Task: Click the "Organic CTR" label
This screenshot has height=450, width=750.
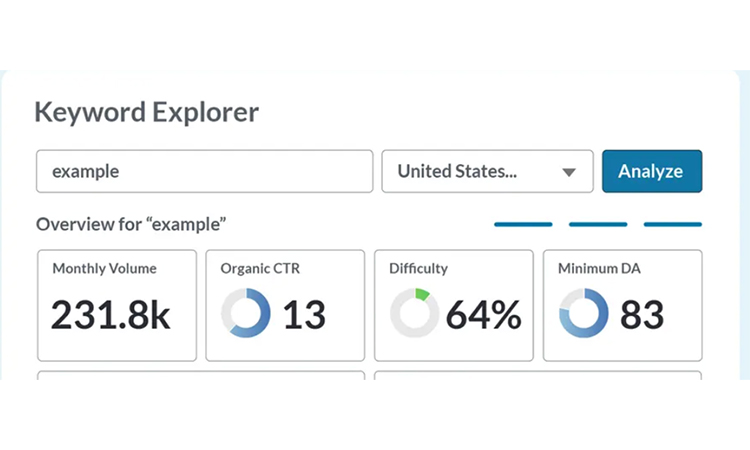Action: (260, 268)
